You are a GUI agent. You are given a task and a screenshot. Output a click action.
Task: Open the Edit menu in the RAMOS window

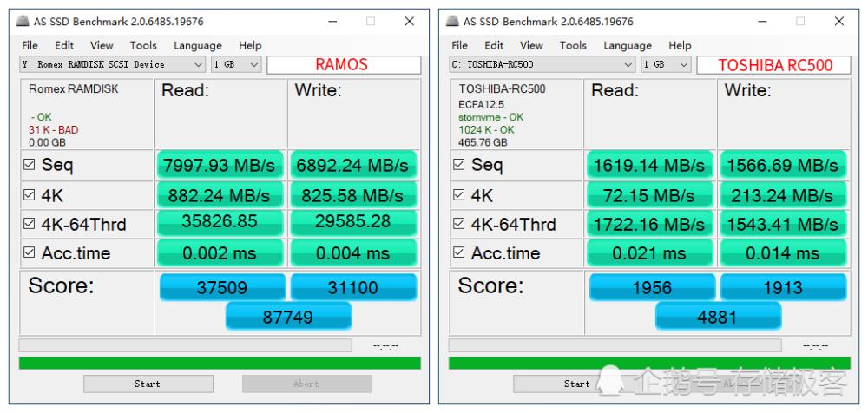click(x=64, y=45)
